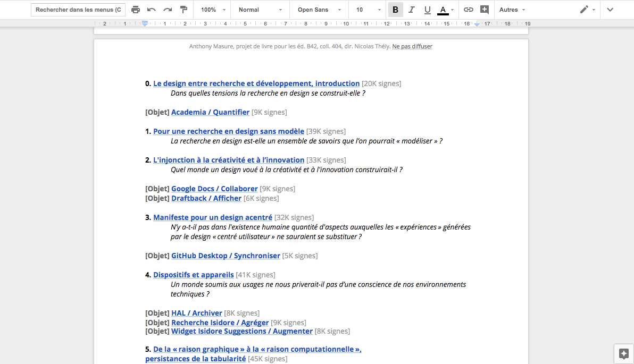634x364 pixels.
Task: Open link Pour une recherche en design sans modèle
Action: pos(229,131)
